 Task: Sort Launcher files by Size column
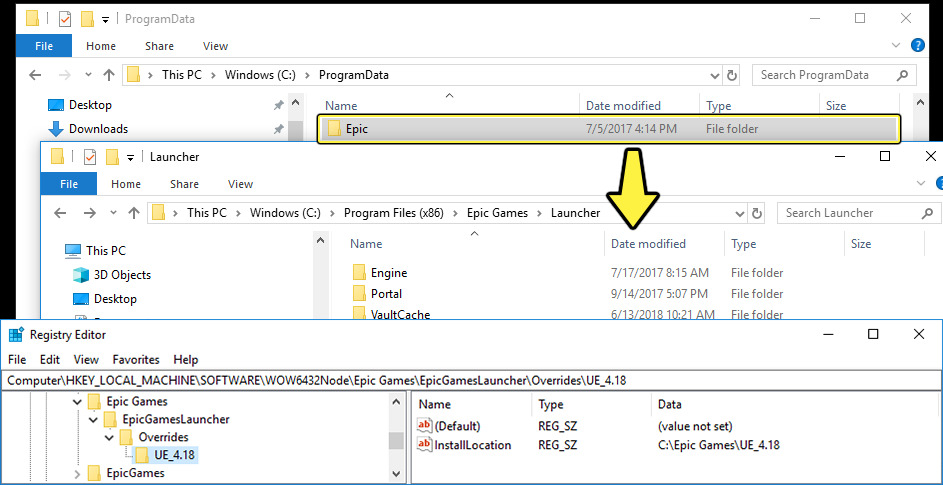coord(861,244)
